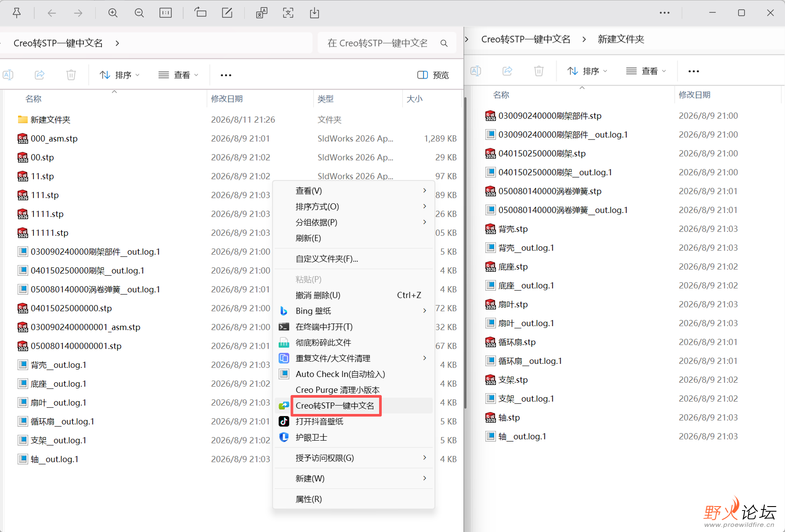
Task: Click 修改日期 column header in left window
Action: 227,99
